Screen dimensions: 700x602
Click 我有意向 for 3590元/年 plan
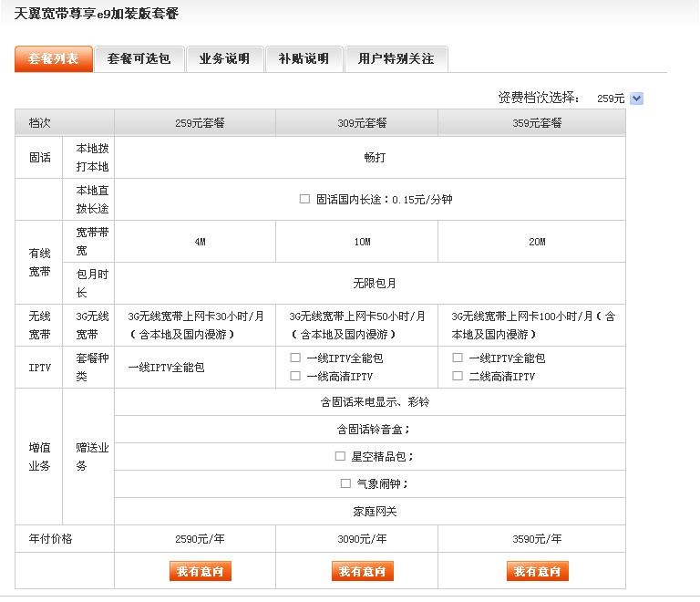[538, 571]
